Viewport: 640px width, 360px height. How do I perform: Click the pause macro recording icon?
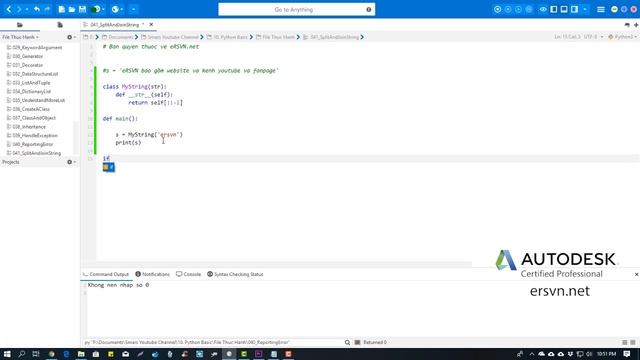[x=508, y=9]
